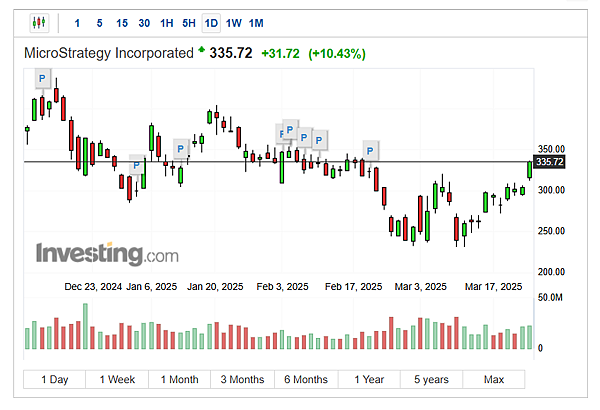Click the +31.72 price change value
Image resolution: width=600 pixels, height=410 pixels.
(x=280, y=54)
